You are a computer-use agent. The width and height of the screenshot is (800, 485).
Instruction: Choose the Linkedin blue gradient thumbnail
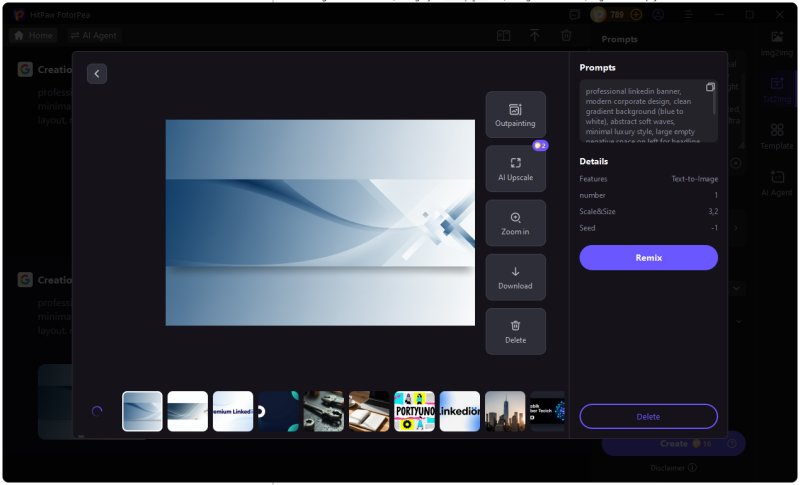click(x=460, y=411)
